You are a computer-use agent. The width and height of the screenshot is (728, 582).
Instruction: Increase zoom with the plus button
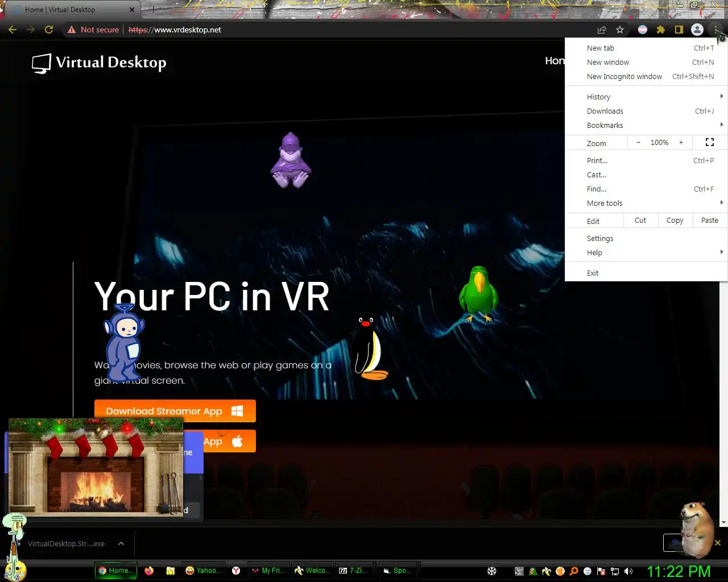(x=681, y=143)
